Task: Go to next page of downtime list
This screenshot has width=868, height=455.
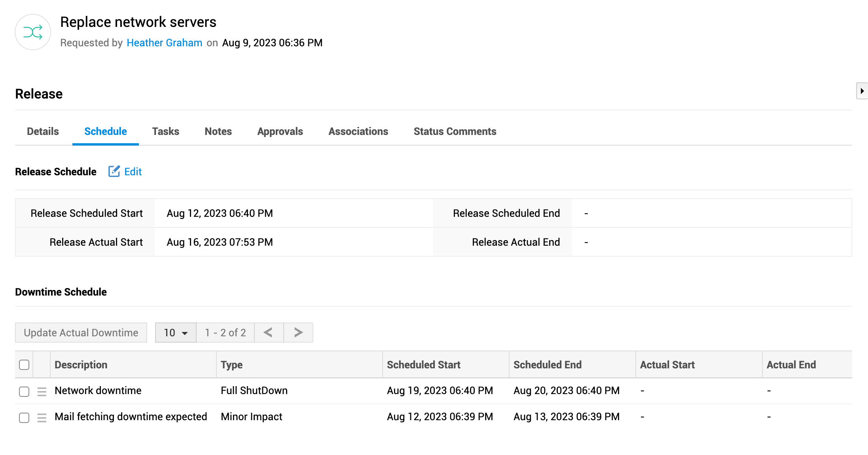Action: (x=298, y=332)
